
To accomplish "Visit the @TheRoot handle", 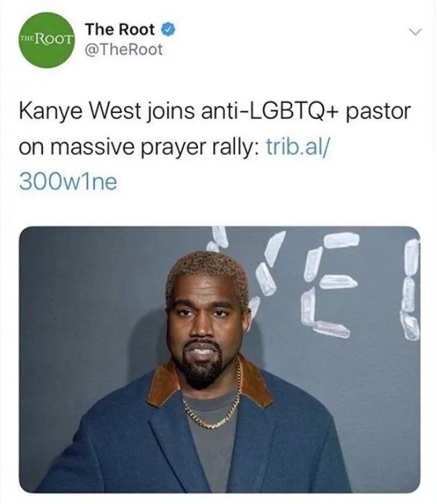I will coord(124,50).
